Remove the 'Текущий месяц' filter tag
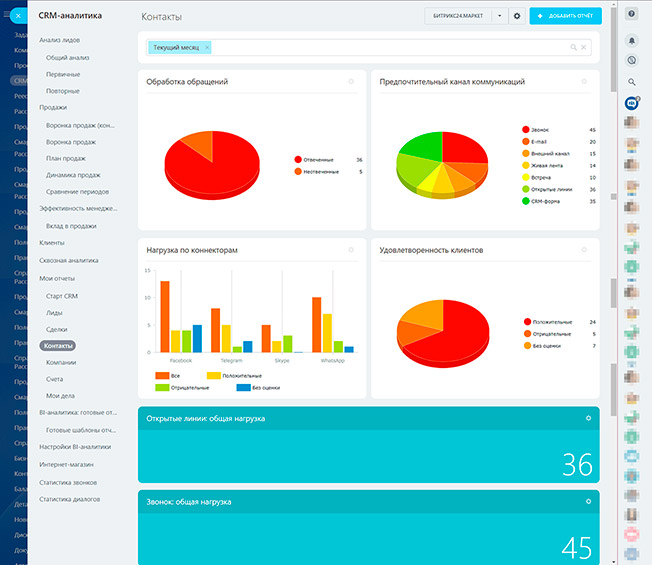The width and height of the screenshot is (652, 565). pyautogui.click(x=207, y=47)
